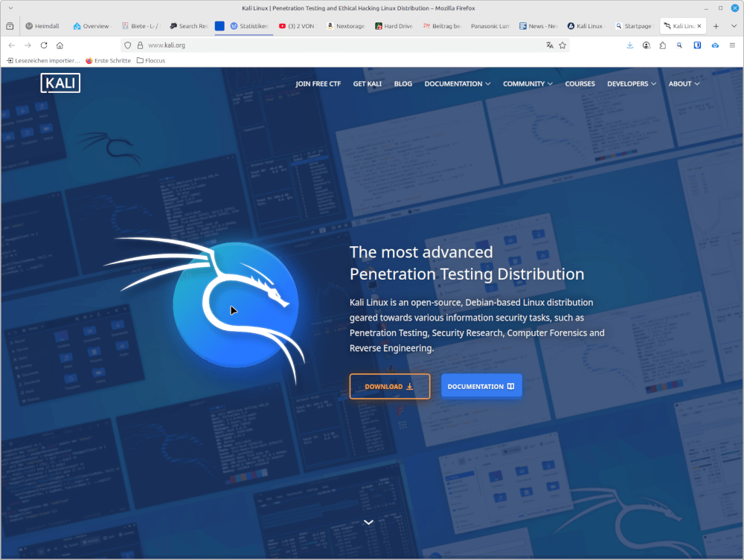This screenshot has width=744, height=560.
Task: Switch to the Hard Drive tab
Action: (394, 26)
